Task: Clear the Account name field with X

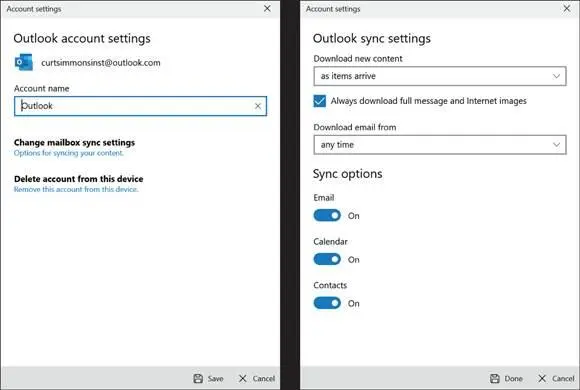Action: 258,106
